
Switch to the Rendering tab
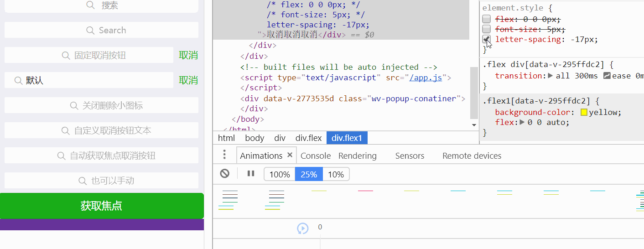click(x=358, y=156)
